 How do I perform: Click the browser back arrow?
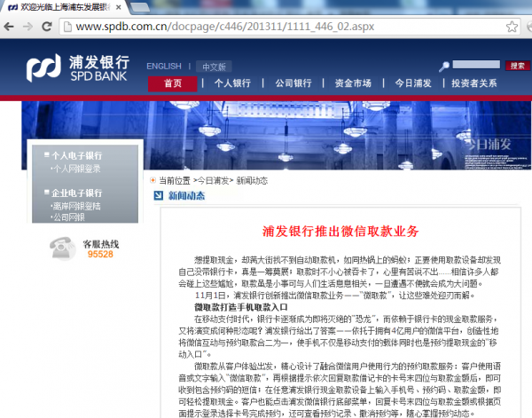coord(9,27)
